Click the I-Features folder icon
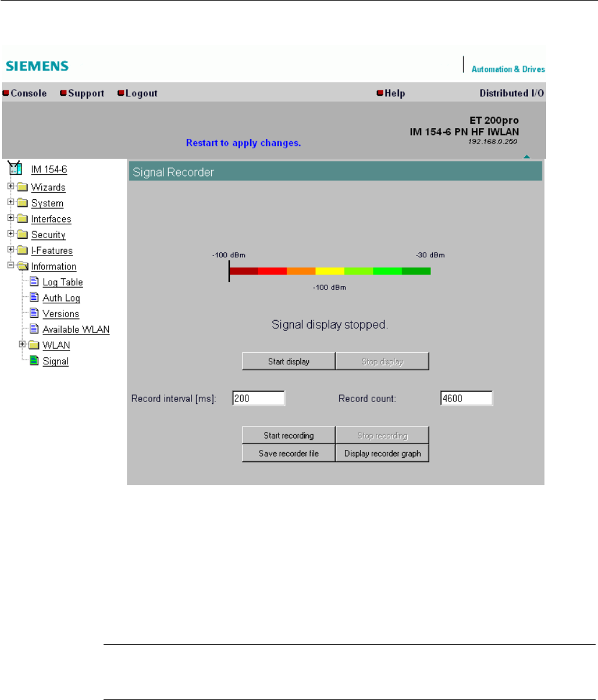 22,251
